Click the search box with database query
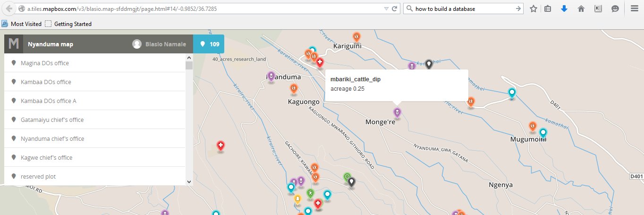Image resolution: width=644 pixels, height=215 pixels. point(462,9)
